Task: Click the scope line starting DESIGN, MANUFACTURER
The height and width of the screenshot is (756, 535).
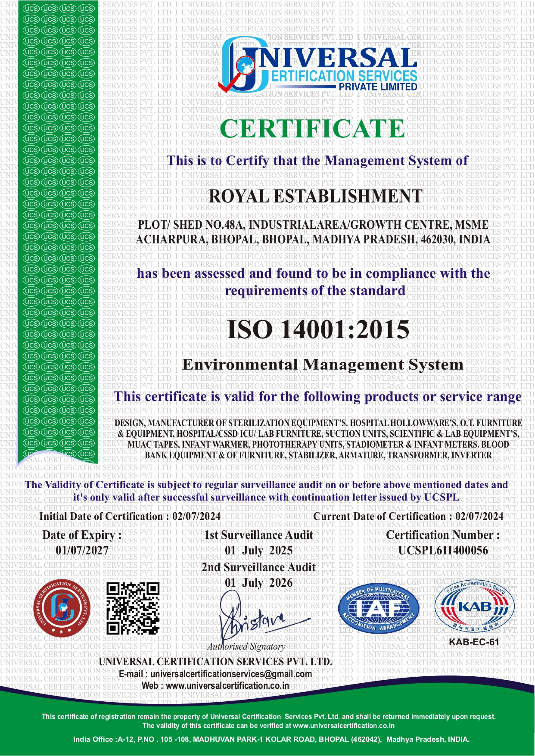Action: coord(318,423)
